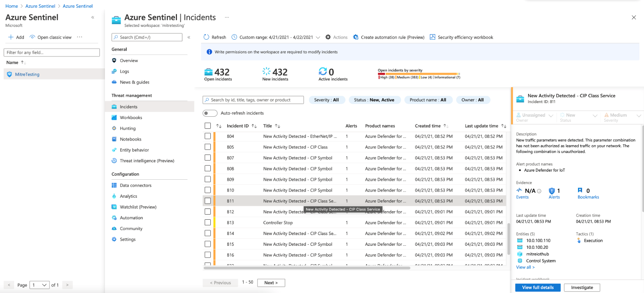Click the clock icon for custom range

point(234,37)
